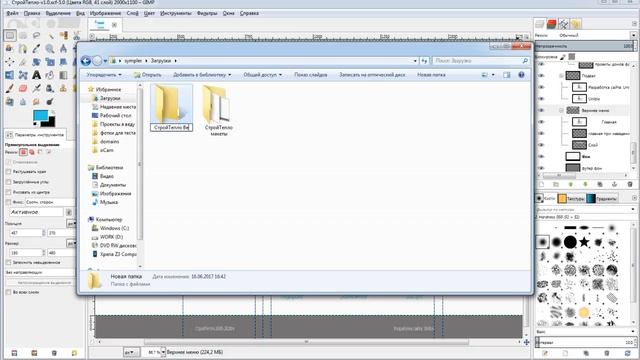Click Записать на оптический диск
The image size is (640, 360).
372,75
